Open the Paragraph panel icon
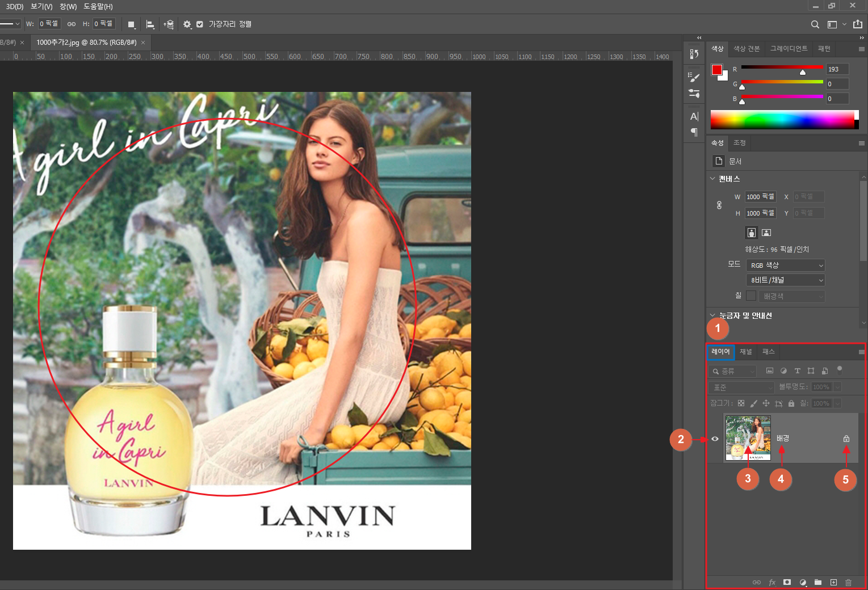 click(694, 132)
